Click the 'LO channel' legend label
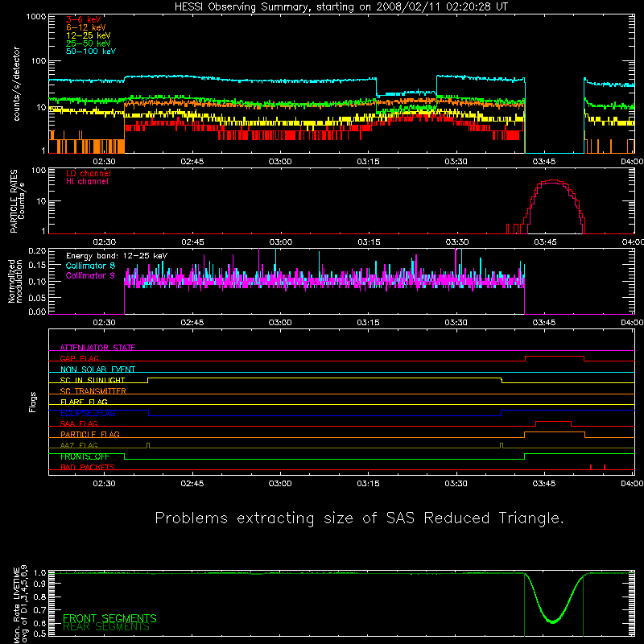Screen dimensions: 644x644 [x=89, y=173]
